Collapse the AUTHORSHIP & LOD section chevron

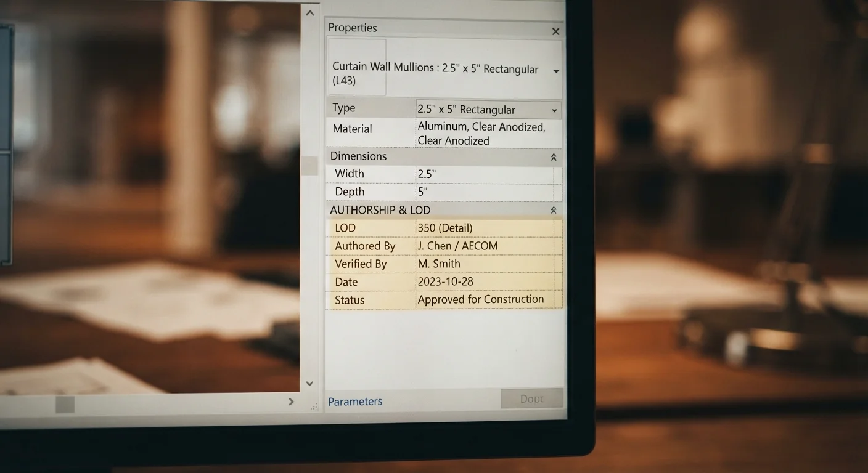554,211
